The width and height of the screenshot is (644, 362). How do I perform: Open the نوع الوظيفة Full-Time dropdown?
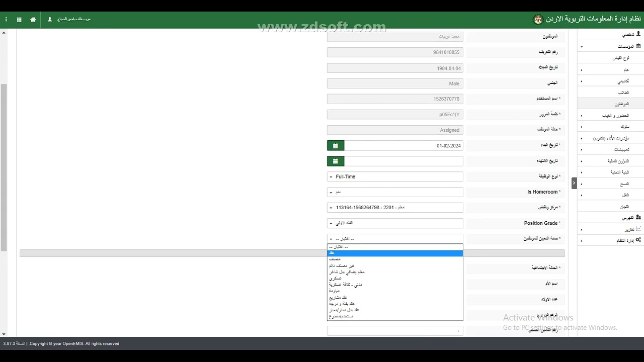(395, 177)
